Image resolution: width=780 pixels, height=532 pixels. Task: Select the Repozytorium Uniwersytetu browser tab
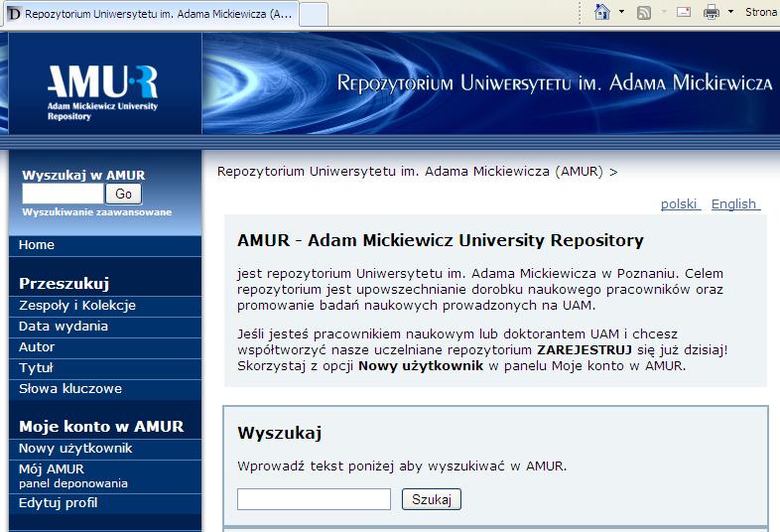tap(151, 14)
